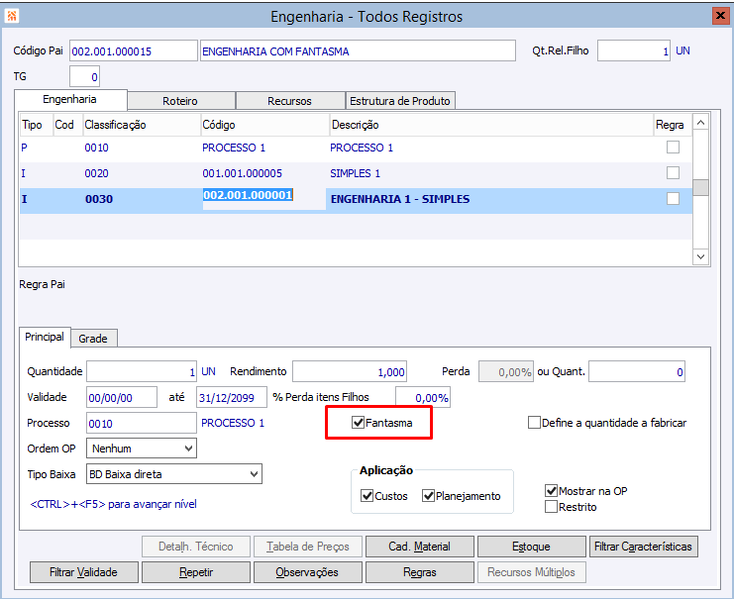The width and height of the screenshot is (734, 599).
Task: Click the Rendimento input field
Action: 349,372
